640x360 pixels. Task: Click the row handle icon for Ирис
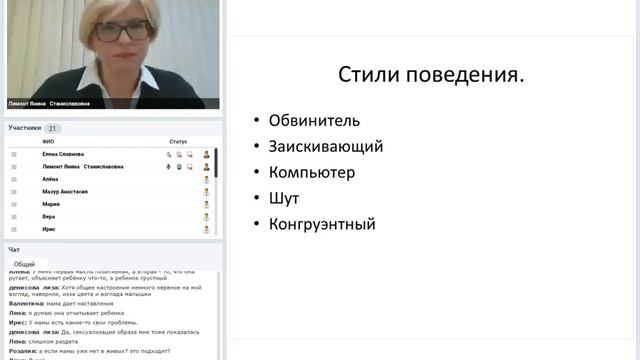click(x=14, y=229)
